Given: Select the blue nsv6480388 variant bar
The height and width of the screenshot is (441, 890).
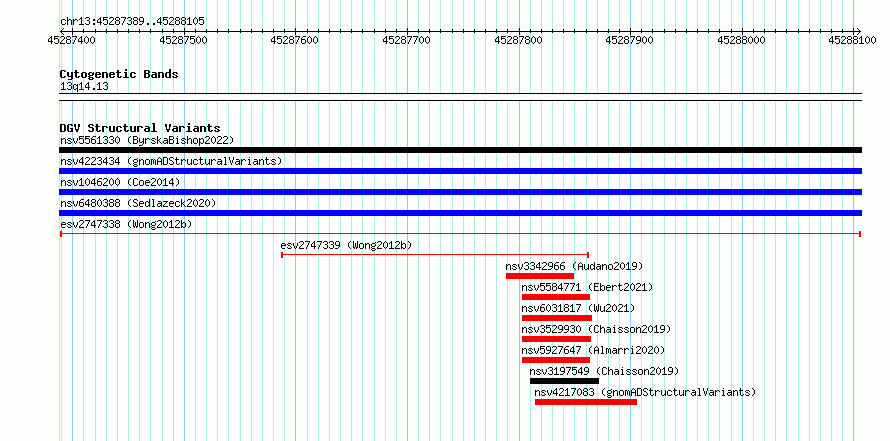Looking at the screenshot, I should 460,213.
